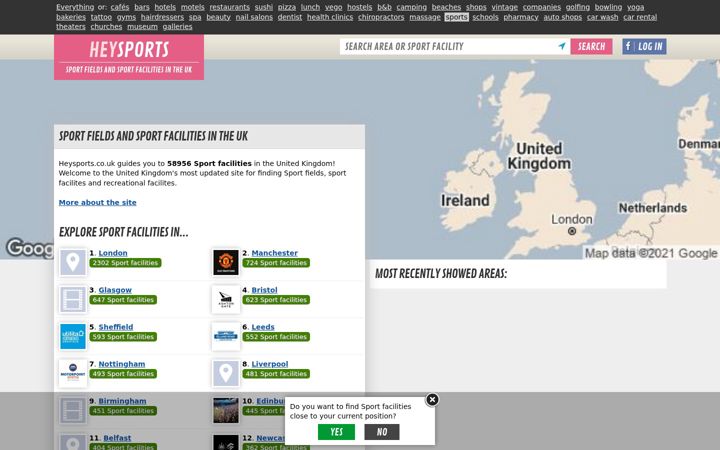
Task: Answer Yes to the location prompt
Action: pyautogui.click(x=336, y=432)
